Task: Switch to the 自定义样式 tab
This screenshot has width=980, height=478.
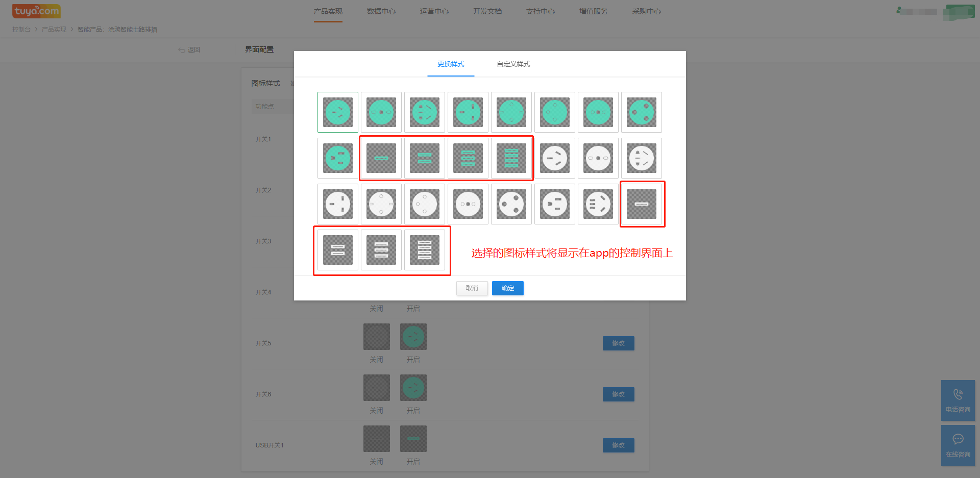Action: [x=513, y=64]
